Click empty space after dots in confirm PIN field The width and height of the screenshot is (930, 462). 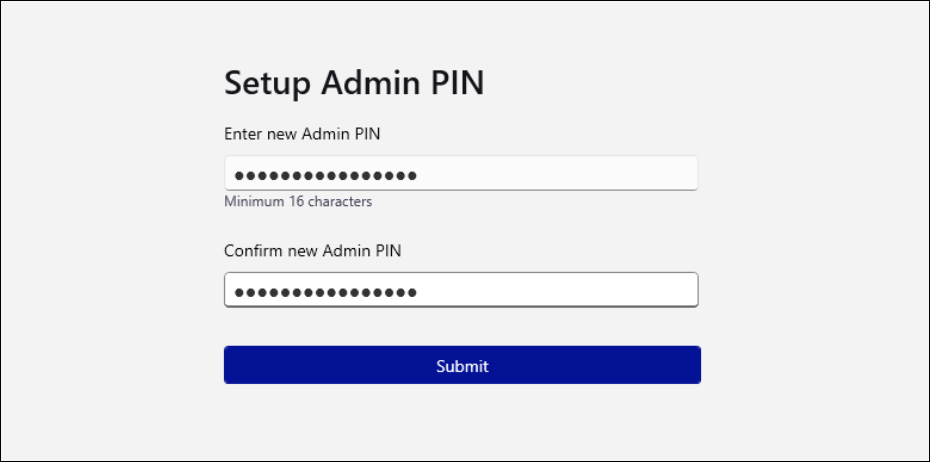pyautogui.click(x=560, y=291)
